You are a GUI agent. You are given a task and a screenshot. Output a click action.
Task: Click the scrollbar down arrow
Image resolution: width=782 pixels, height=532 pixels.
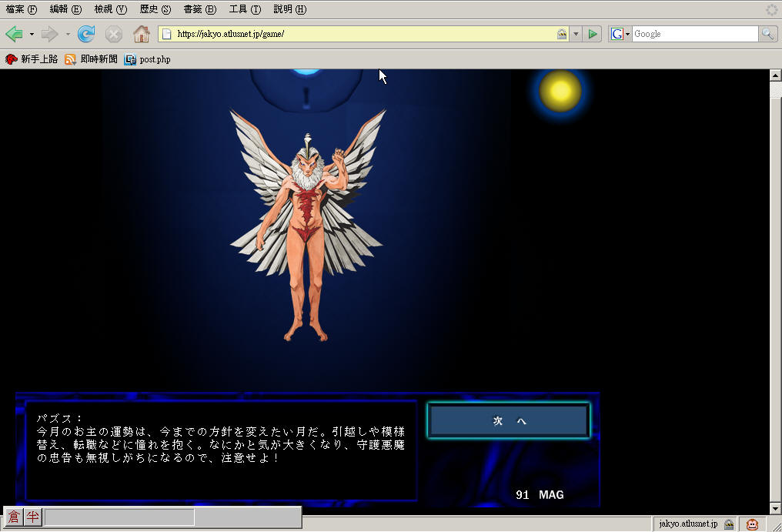click(x=776, y=509)
